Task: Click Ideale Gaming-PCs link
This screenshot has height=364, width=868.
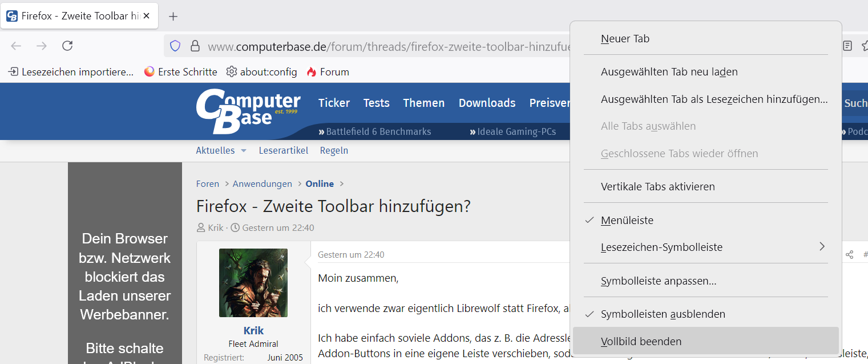Action: [513, 132]
